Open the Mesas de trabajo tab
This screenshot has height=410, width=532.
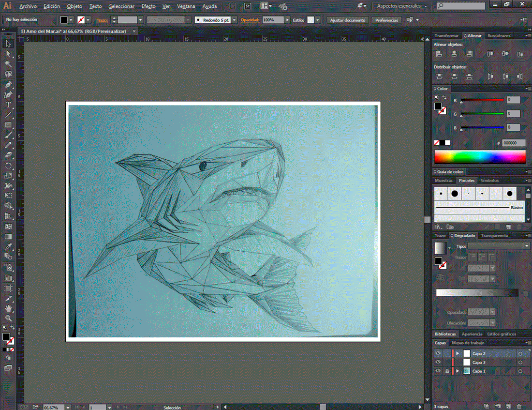point(468,343)
